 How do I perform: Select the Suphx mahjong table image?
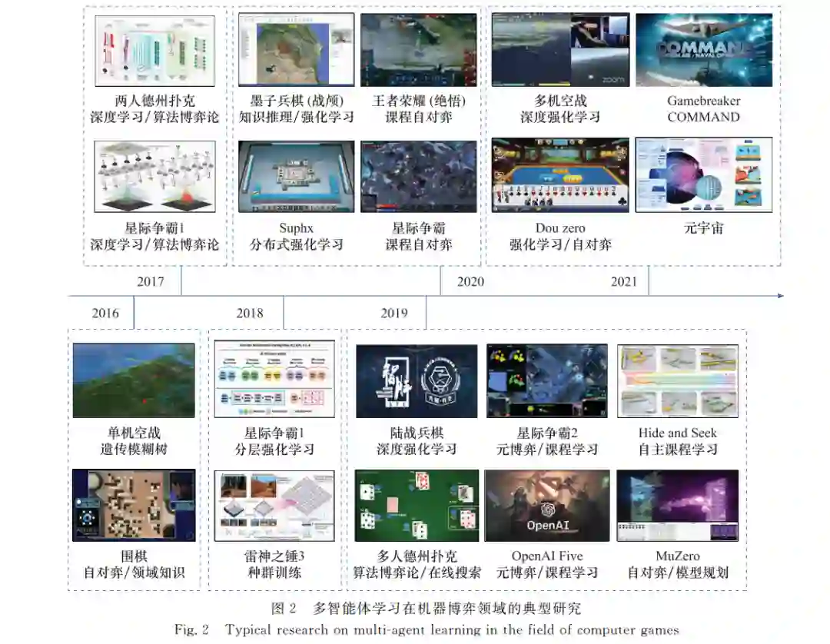pos(296,177)
